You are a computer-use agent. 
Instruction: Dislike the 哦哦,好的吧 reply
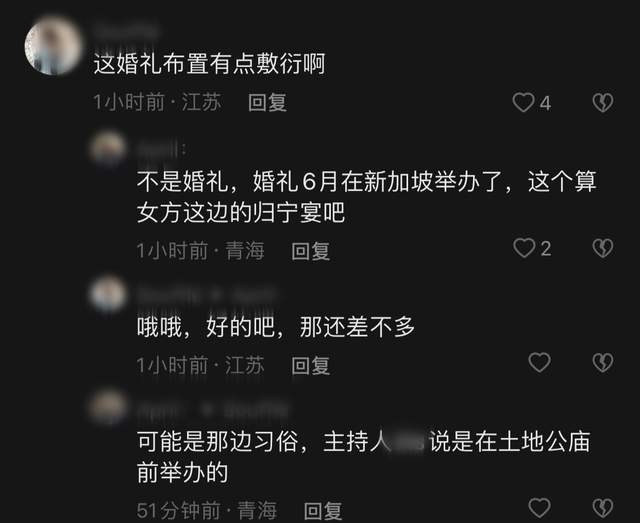[x=602, y=363]
